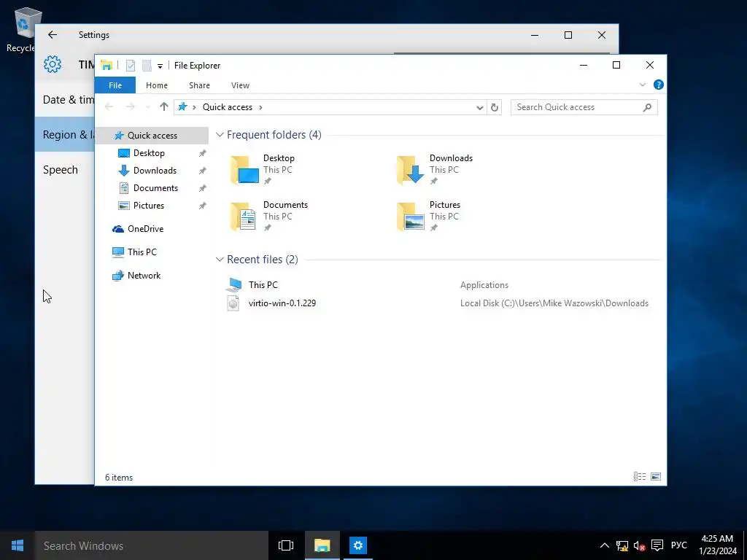Click the Search Windows taskbar box
This screenshot has height=560, width=747.
pos(152,545)
